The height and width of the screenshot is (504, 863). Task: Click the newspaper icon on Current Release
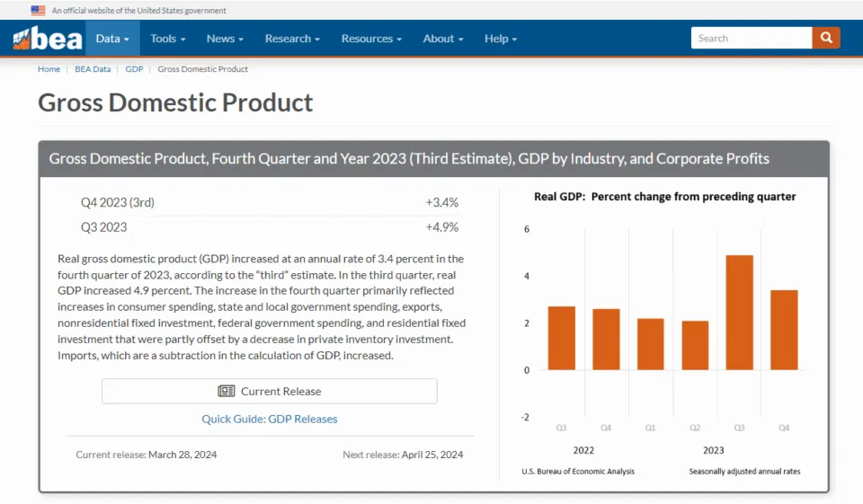tap(227, 392)
